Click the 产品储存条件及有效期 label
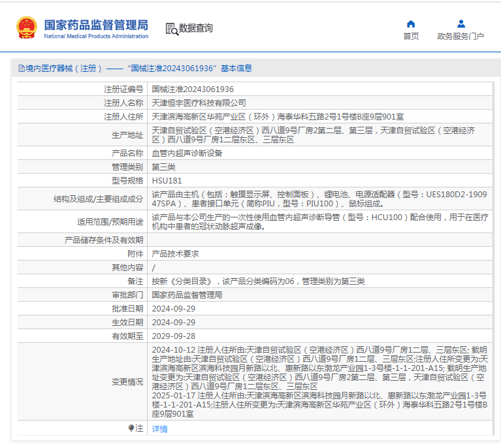 coord(104,240)
